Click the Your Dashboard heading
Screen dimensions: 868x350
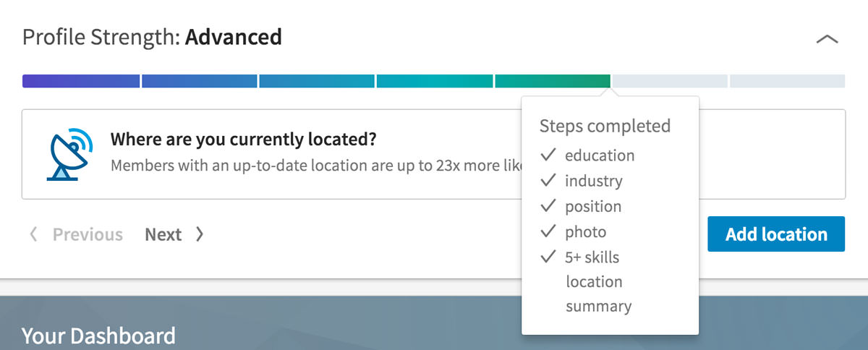[98, 336]
